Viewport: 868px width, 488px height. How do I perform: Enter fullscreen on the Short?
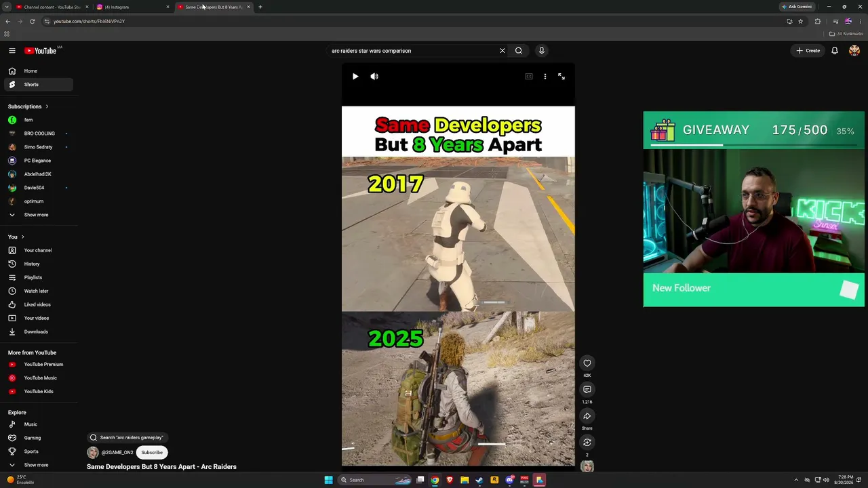pos(561,77)
